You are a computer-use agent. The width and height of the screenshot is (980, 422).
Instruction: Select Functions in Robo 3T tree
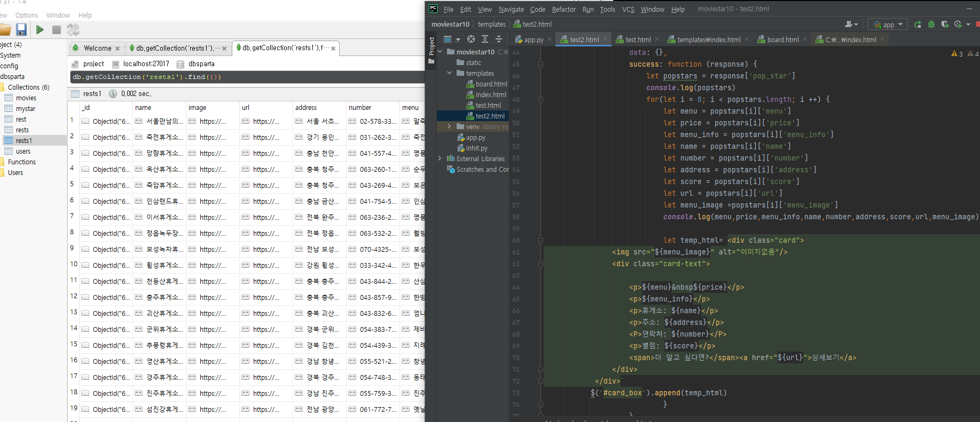(x=22, y=162)
